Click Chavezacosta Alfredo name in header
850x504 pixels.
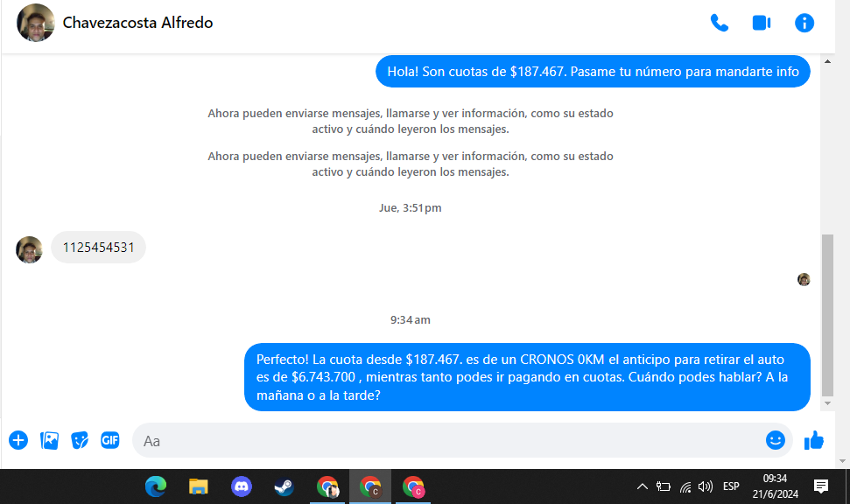pos(137,23)
